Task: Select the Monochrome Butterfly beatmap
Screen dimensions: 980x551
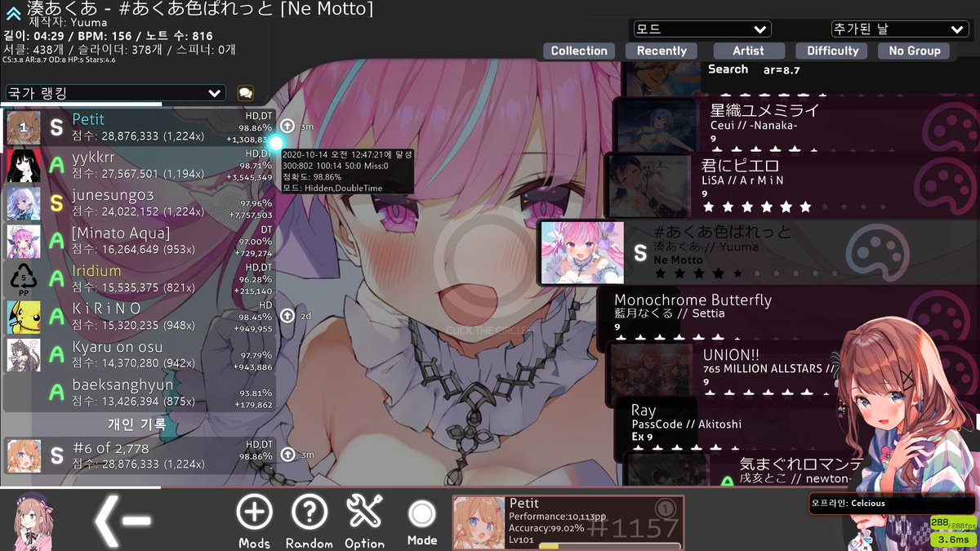Action: pos(788,313)
